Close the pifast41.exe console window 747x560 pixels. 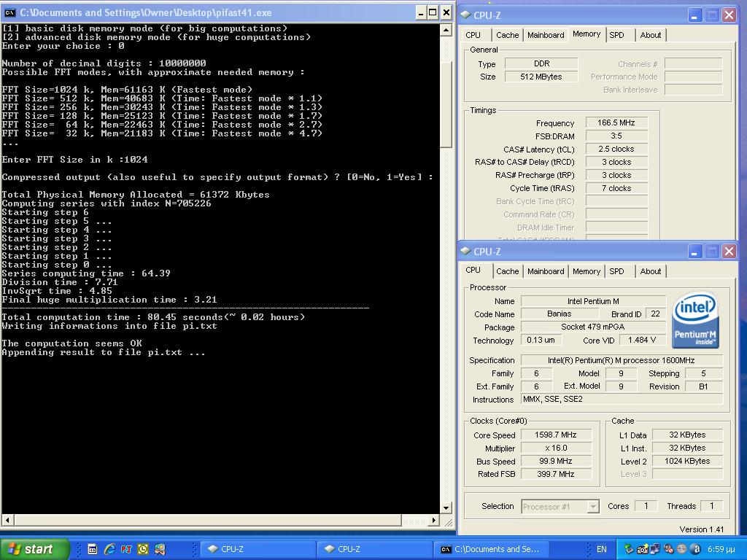pyautogui.click(x=446, y=13)
